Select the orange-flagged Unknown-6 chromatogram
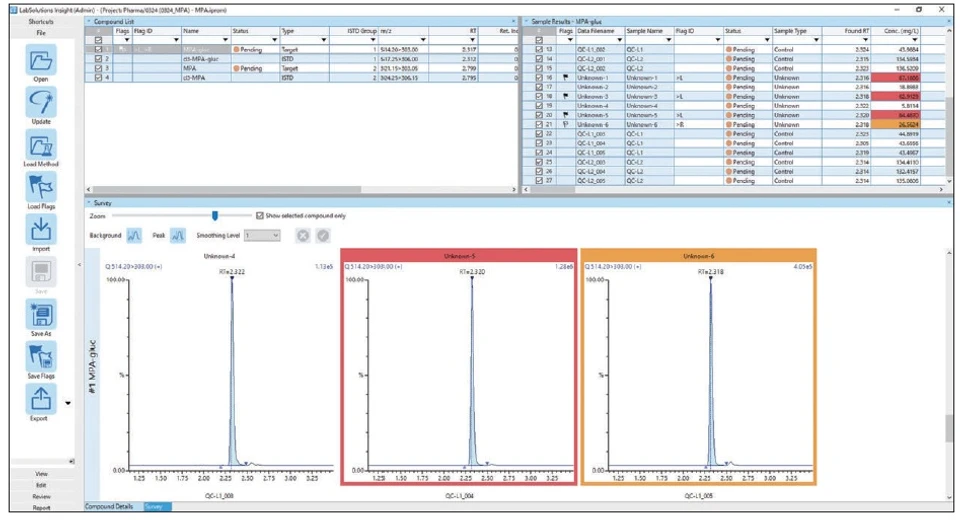This screenshot has height=520, width=962. tap(698, 367)
